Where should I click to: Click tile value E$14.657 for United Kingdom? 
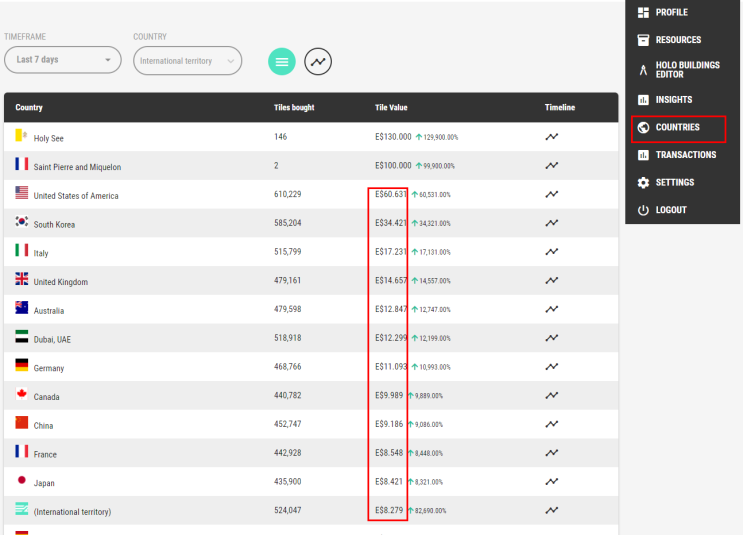[391, 281]
